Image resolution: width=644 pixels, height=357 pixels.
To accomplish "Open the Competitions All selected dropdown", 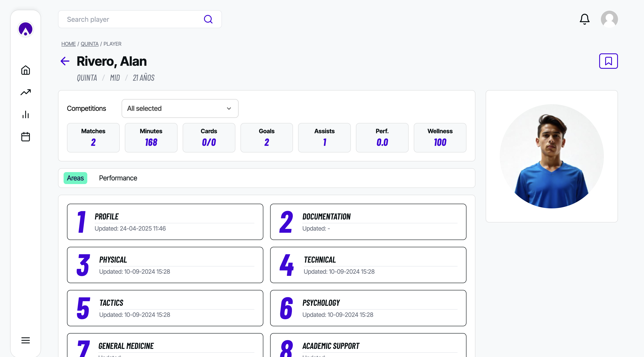I will pyautogui.click(x=180, y=108).
